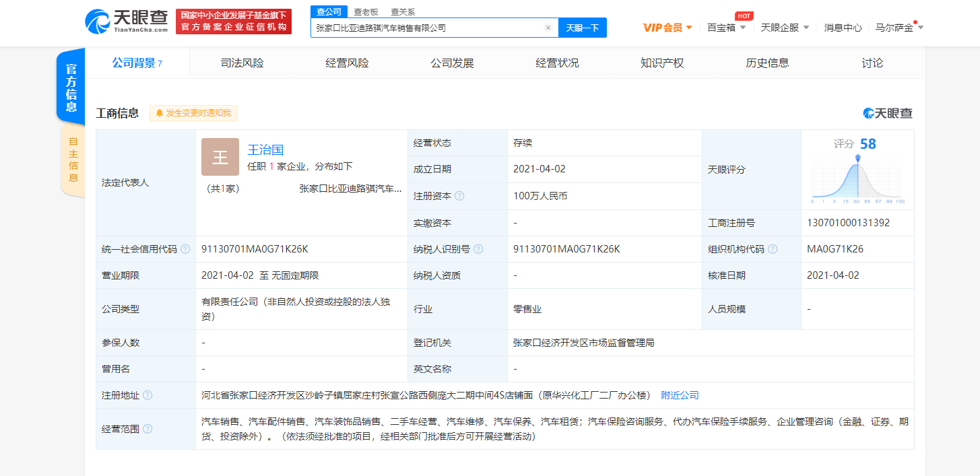Click help icon beside 注册地址
This screenshot has width=980, height=476.
click(148, 395)
